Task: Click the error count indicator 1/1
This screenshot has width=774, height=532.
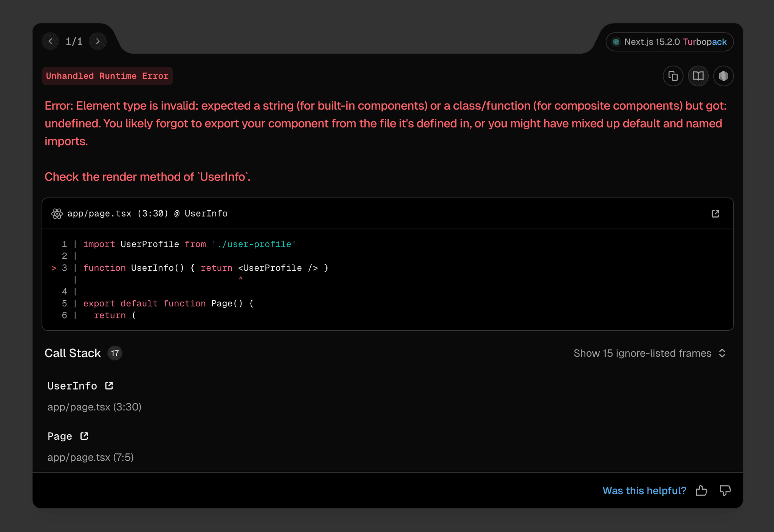Action: point(74,41)
